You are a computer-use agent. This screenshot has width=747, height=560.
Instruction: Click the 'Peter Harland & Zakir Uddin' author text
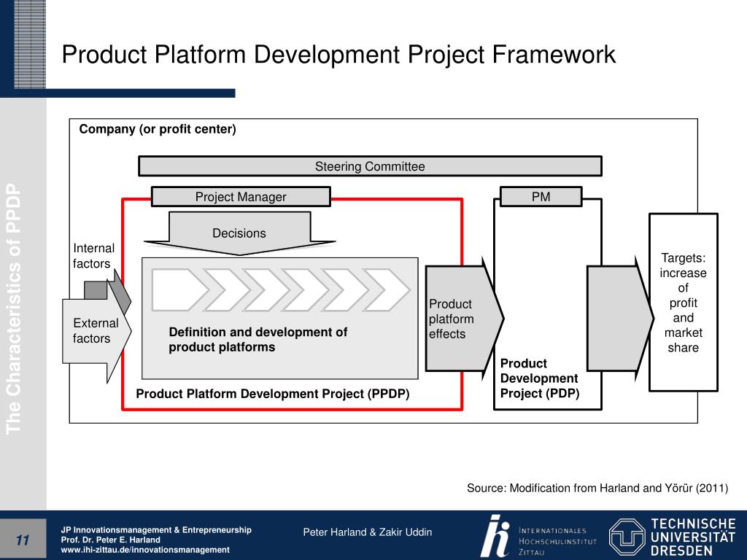(368, 532)
